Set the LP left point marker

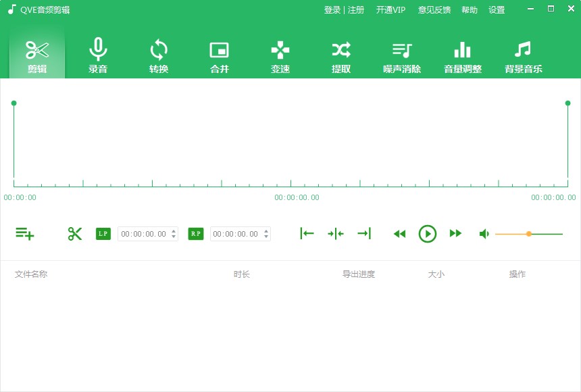coord(103,234)
